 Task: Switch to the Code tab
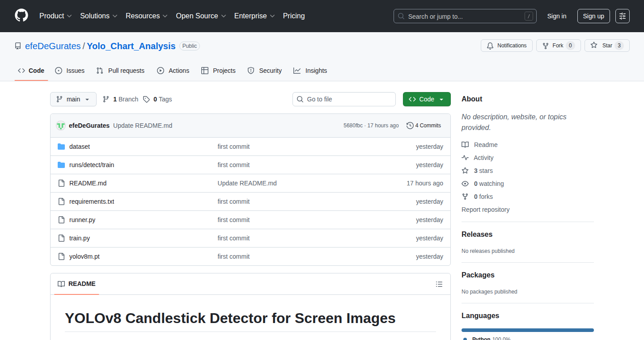pos(31,71)
